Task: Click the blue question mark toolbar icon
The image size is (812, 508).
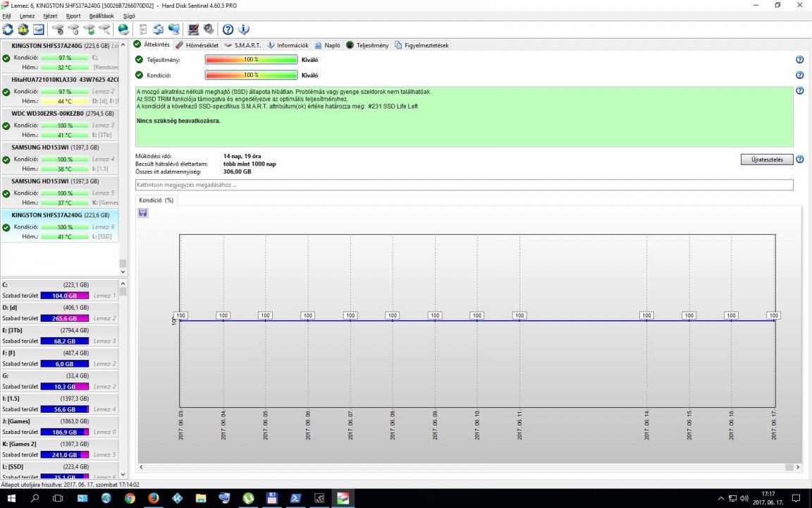Action: pyautogui.click(x=228, y=30)
